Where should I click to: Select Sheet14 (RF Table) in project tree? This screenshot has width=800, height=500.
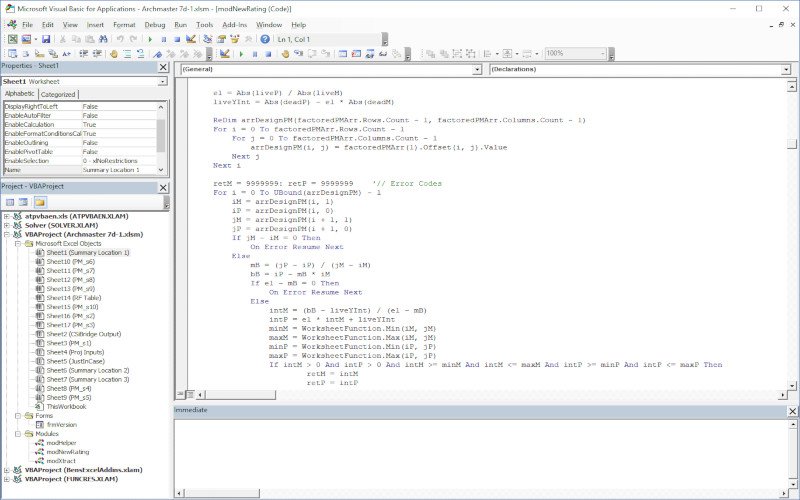[72, 297]
